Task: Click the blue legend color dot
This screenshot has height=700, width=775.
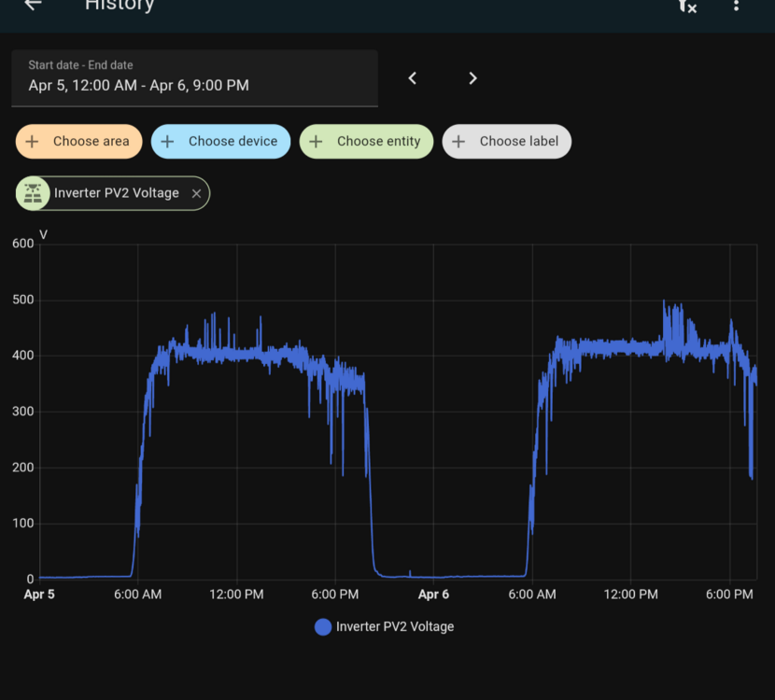Action: [323, 627]
